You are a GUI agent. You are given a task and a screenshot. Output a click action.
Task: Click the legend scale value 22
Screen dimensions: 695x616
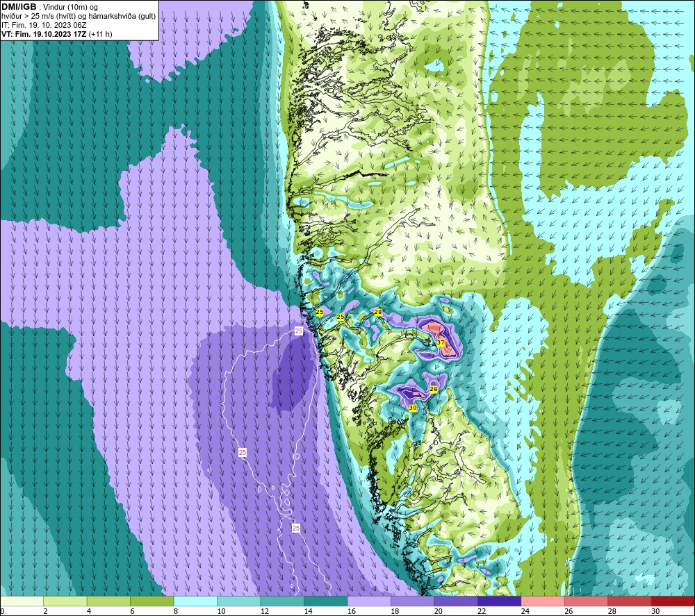482,611
